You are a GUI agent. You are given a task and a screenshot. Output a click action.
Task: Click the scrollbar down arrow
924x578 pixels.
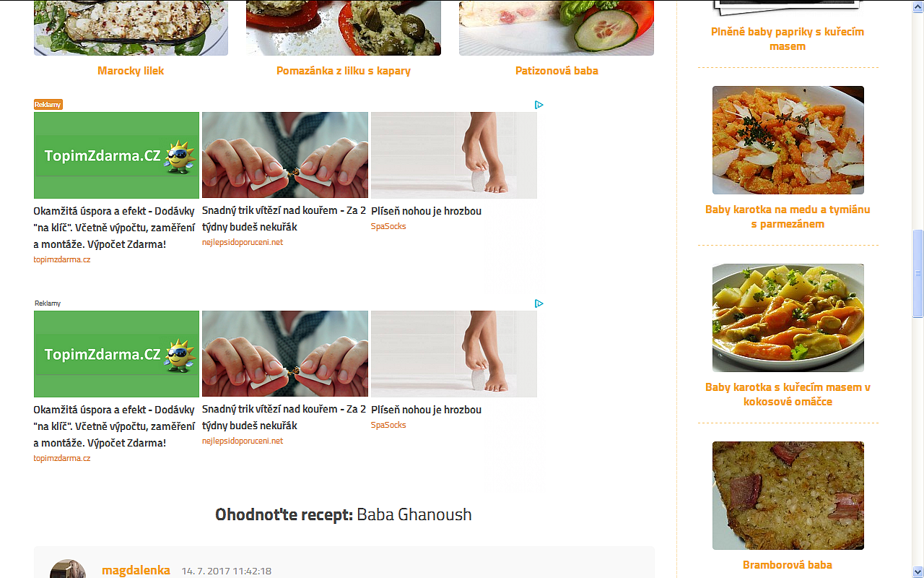[918, 571]
